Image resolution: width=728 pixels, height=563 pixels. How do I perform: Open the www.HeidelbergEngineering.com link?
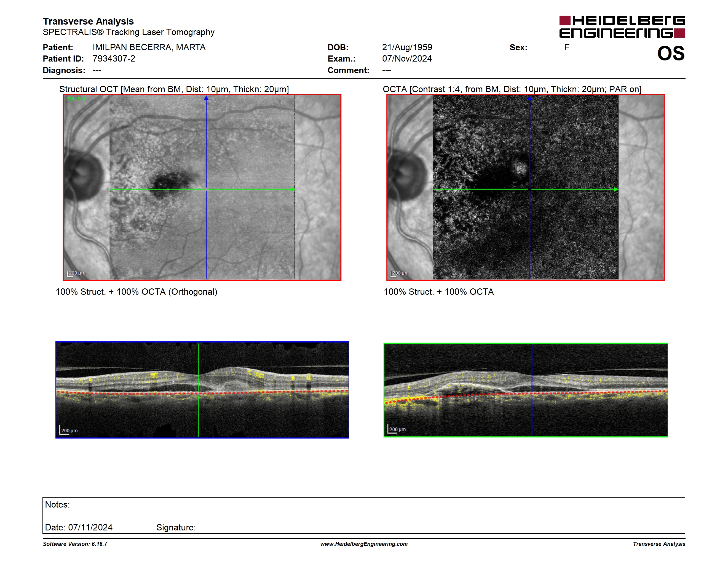364,544
